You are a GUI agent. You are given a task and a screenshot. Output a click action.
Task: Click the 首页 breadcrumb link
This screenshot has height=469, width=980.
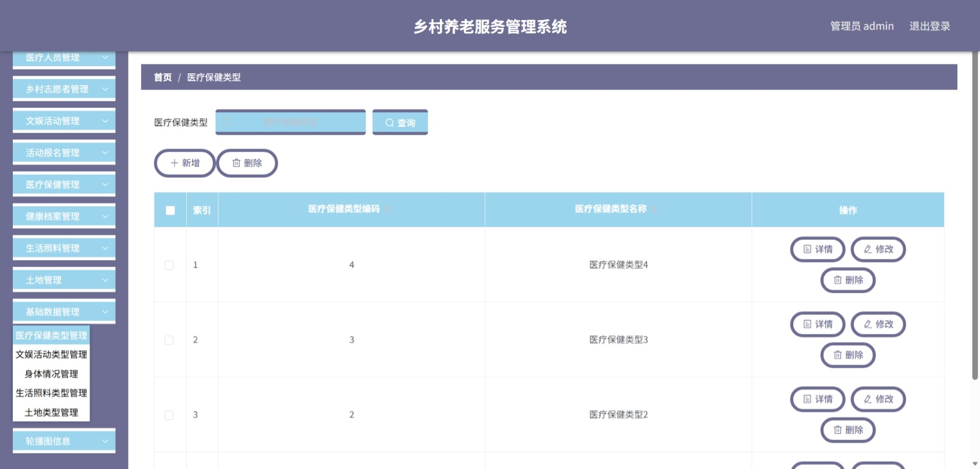click(163, 77)
